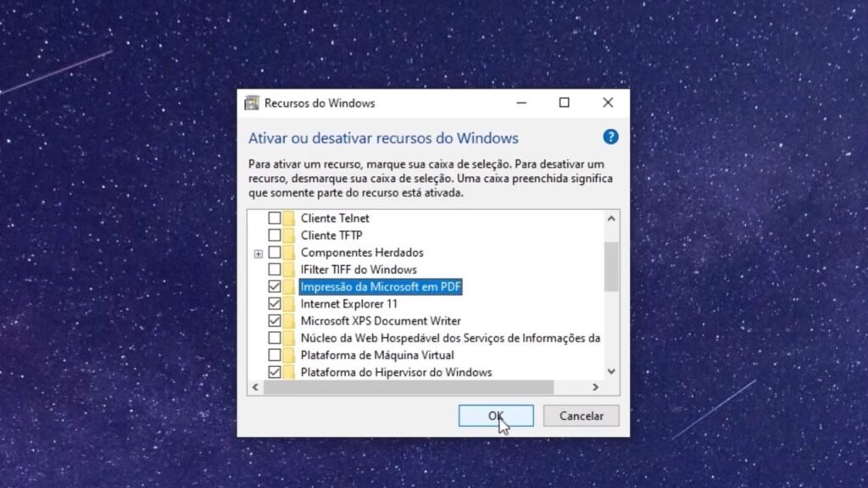
Task: Check the Componentes Herdados checkbox
Action: pos(274,252)
